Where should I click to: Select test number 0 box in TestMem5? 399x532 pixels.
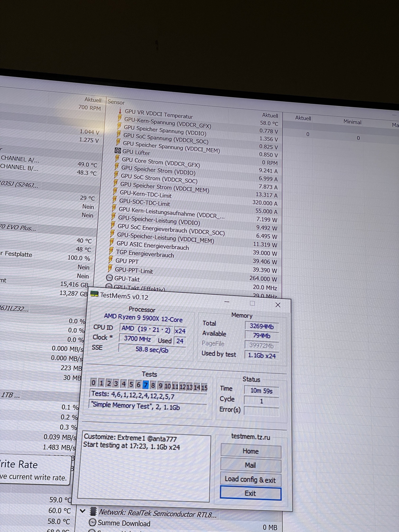point(94,382)
